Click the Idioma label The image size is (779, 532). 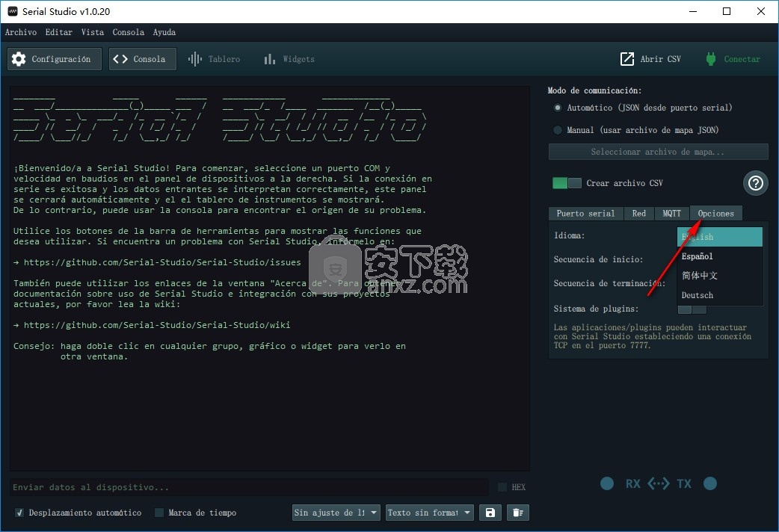click(x=570, y=235)
